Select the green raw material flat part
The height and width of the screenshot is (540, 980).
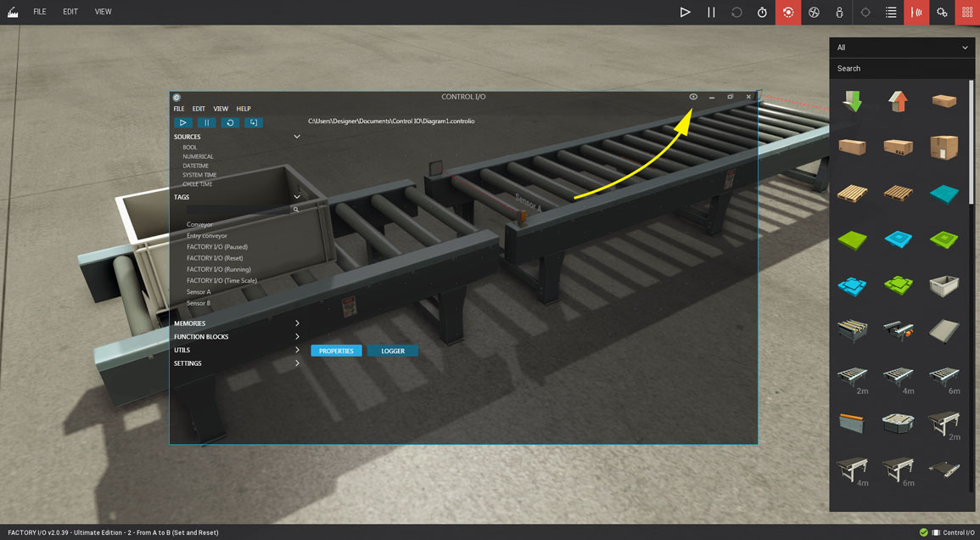pyautogui.click(x=853, y=239)
